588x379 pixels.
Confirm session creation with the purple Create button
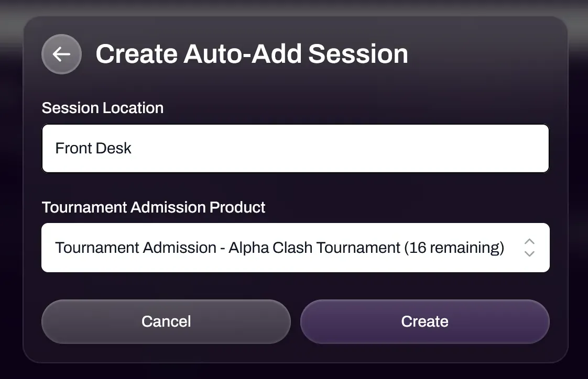(424, 321)
